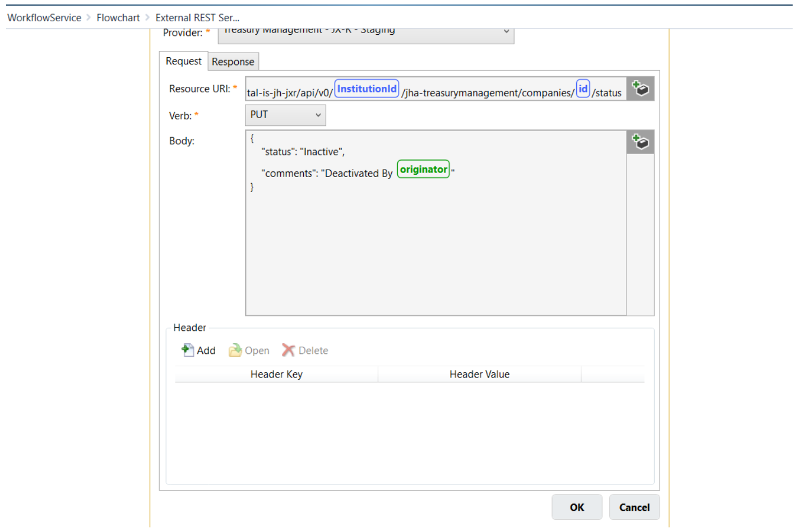
Task: Select the originator variable token in Body
Action: 423,169
